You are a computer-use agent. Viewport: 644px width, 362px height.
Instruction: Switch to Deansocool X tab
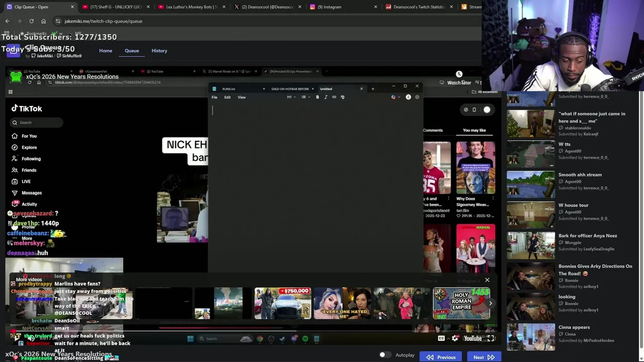tap(268, 7)
